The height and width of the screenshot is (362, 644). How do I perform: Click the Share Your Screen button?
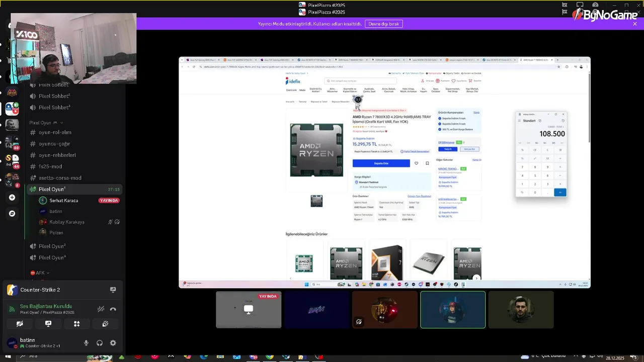(x=48, y=324)
